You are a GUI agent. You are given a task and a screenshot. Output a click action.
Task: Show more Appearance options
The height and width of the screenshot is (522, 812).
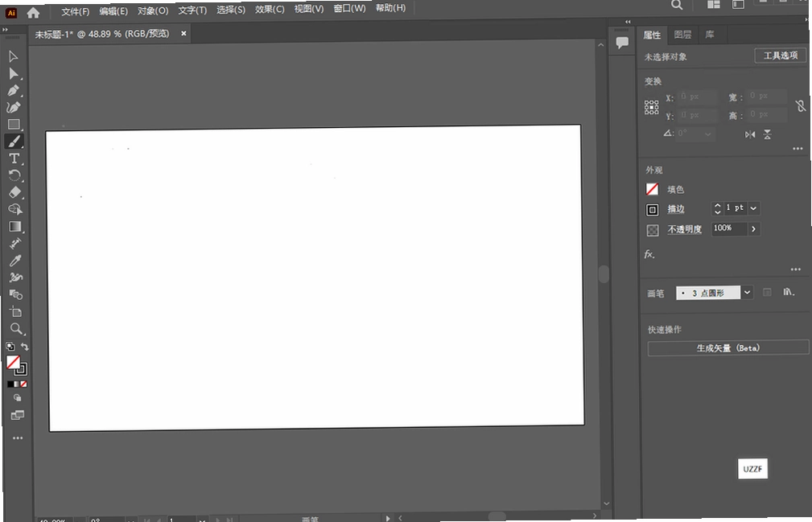tap(796, 269)
